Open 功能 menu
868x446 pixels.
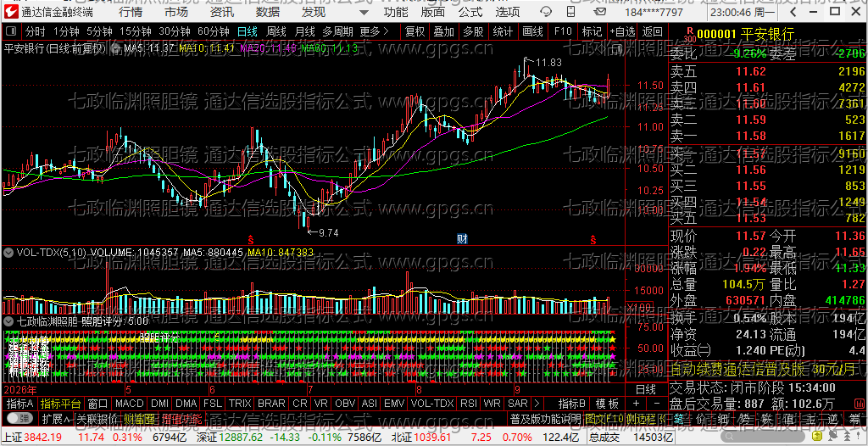[x=396, y=12]
